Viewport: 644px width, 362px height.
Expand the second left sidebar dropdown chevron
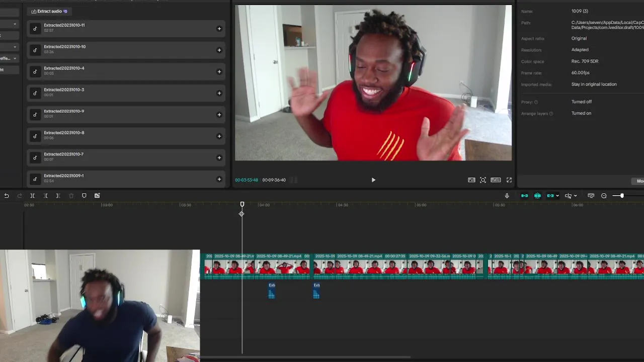pos(15,47)
